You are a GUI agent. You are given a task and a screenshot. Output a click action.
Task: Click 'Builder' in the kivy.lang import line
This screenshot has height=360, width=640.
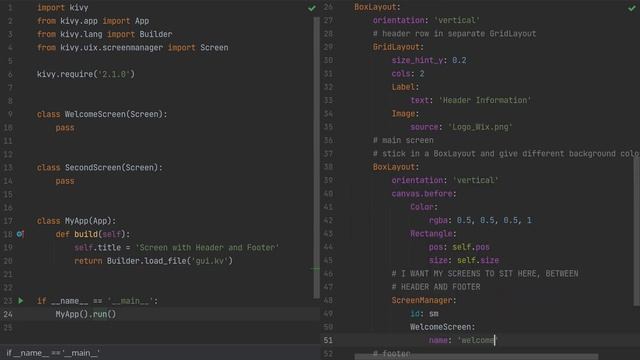click(x=156, y=34)
